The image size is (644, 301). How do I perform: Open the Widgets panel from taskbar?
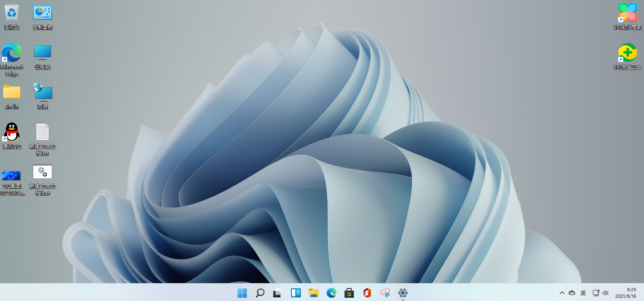click(296, 293)
